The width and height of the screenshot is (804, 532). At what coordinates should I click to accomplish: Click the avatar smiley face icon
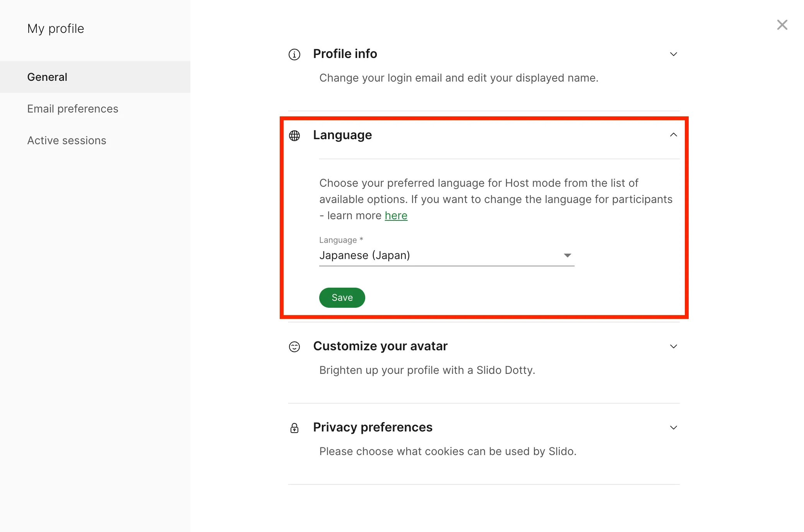(x=294, y=347)
